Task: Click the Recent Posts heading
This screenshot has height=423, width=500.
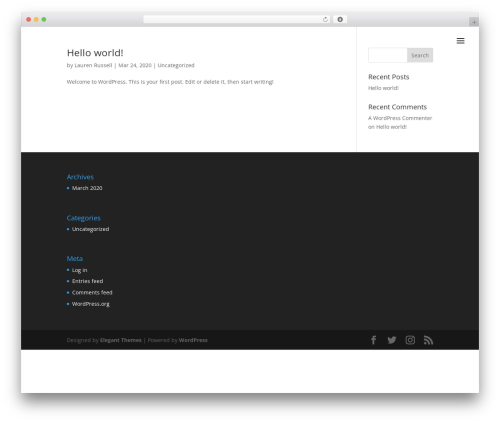Action: [x=389, y=77]
